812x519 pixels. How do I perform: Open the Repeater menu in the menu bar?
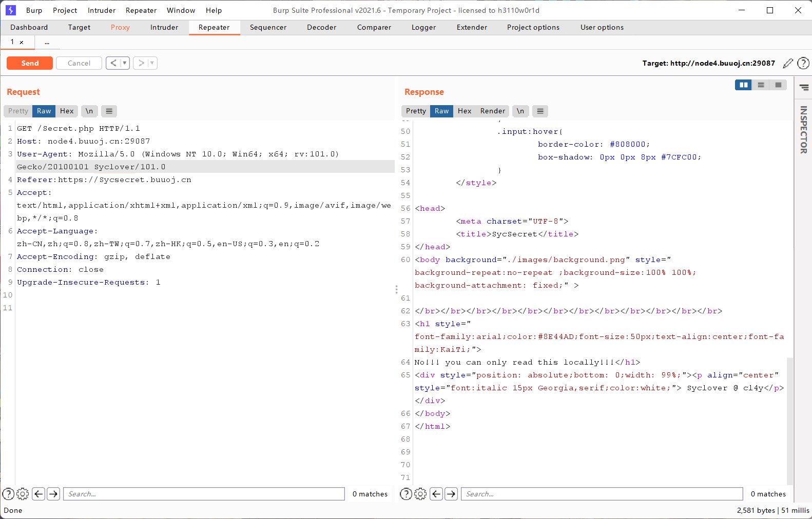click(x=141, y=10)
